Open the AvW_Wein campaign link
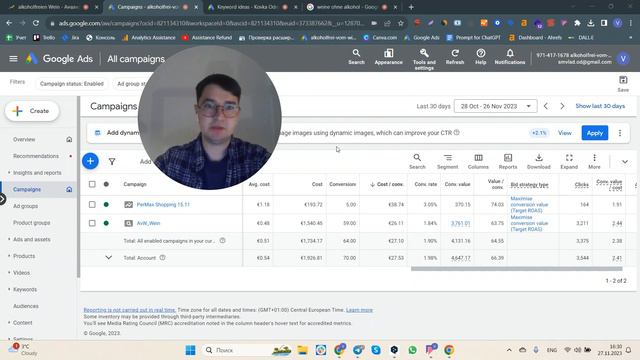 tap(148, 223)
